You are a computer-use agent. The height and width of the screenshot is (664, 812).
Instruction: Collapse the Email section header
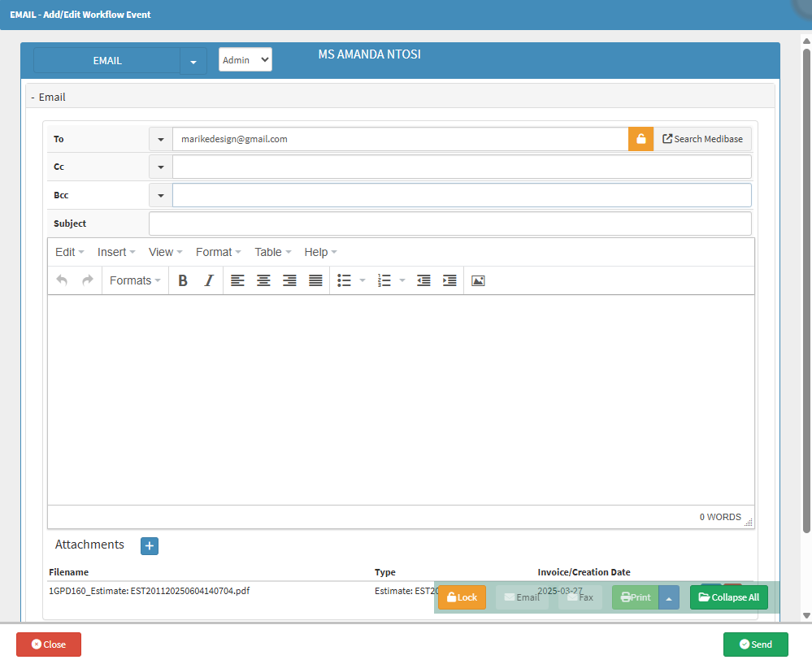(x=49, y=97)
